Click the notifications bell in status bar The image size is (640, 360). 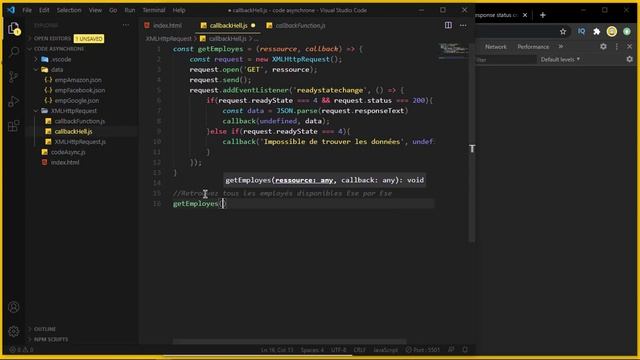coord(465,349)
